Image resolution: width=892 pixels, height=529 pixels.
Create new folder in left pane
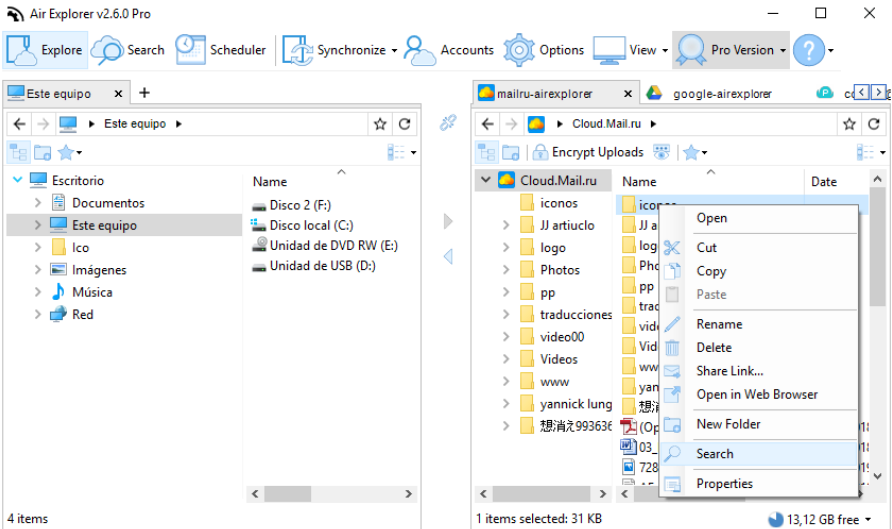coord(43,152)
